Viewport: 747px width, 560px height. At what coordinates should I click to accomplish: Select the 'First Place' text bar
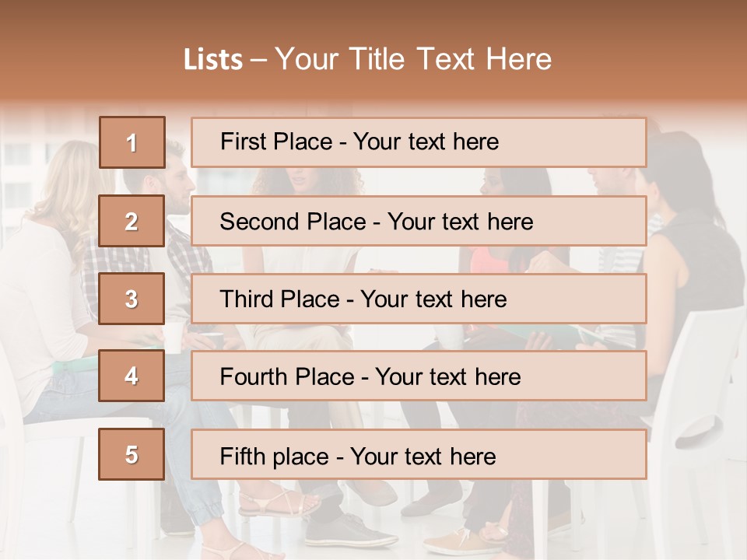pyautogui.click(x=419, y=142)
